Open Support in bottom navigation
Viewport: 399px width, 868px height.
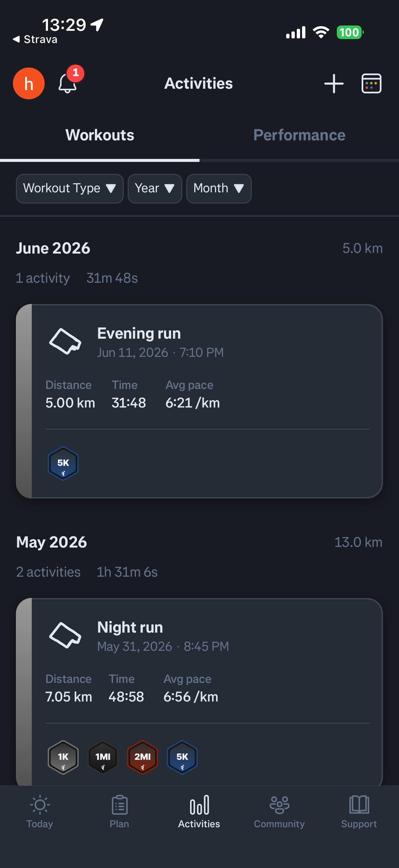[359, 811]
